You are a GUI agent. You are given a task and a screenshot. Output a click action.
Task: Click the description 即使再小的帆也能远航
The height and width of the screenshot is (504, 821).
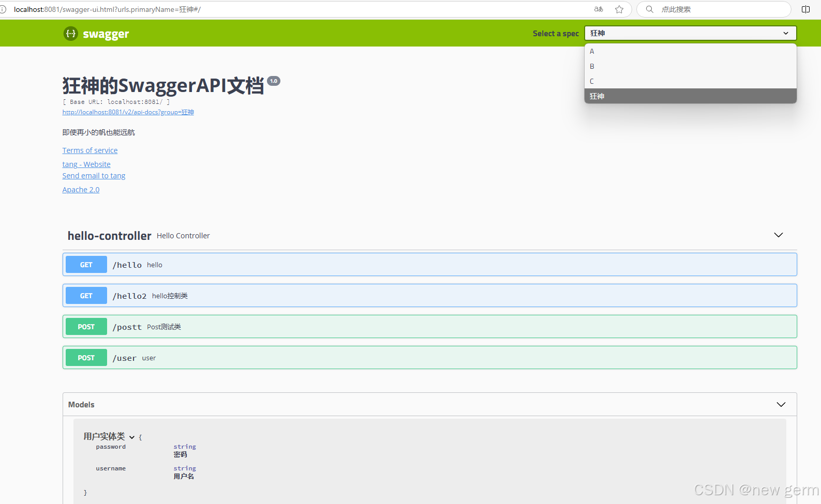[x=98, y=132]
